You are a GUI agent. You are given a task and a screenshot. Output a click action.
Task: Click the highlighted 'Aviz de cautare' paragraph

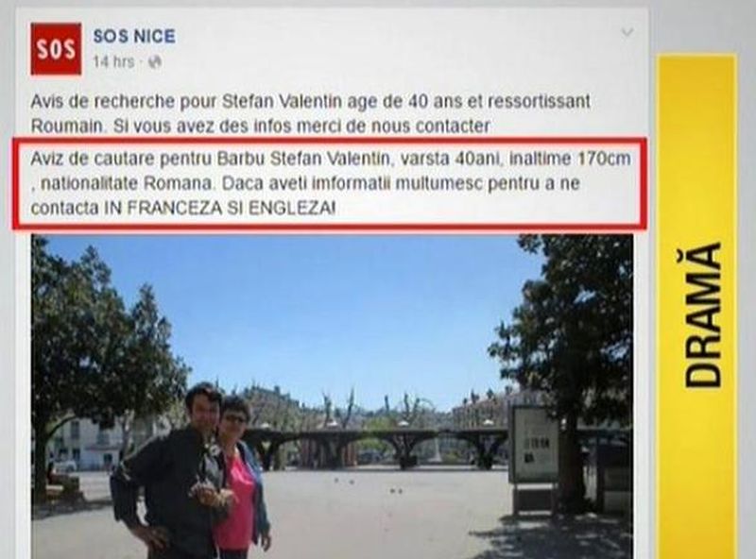[330, 183]
